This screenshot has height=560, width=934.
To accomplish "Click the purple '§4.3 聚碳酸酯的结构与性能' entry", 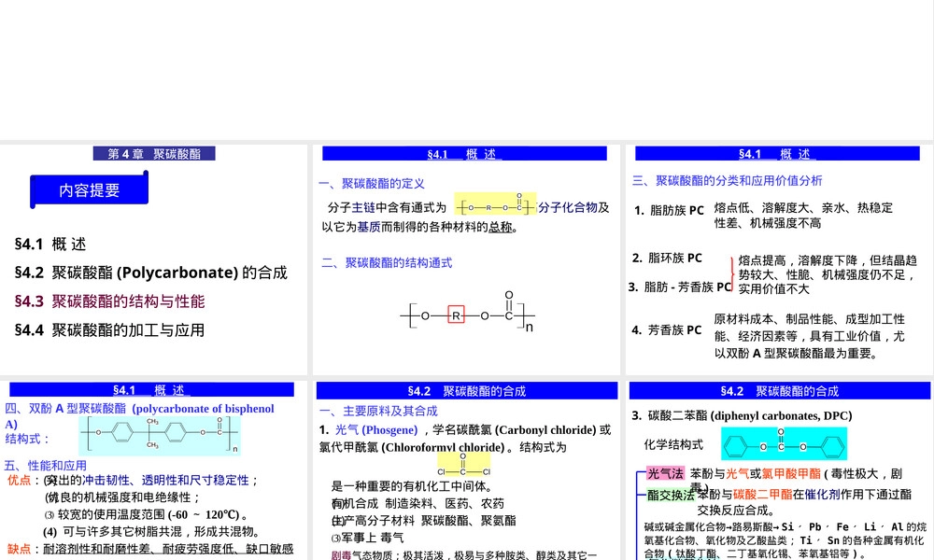I will tap(109, 301).
